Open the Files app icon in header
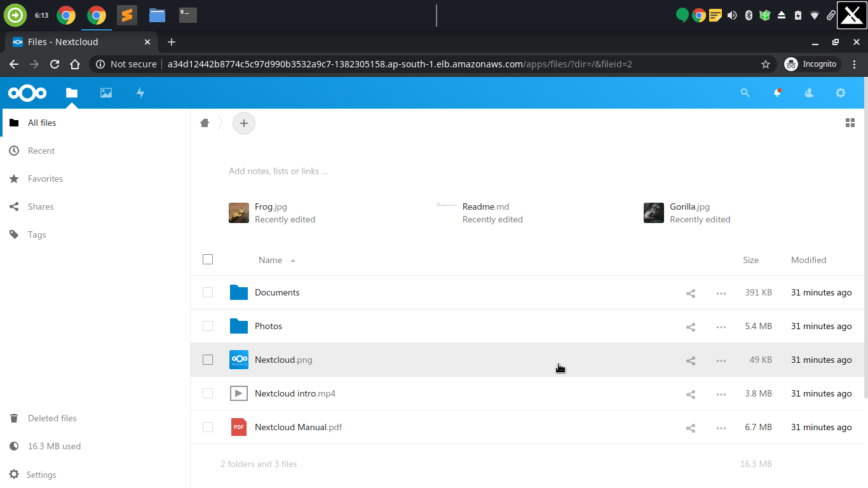This screenshot has width=868, height=488. [x=72, y=93]
